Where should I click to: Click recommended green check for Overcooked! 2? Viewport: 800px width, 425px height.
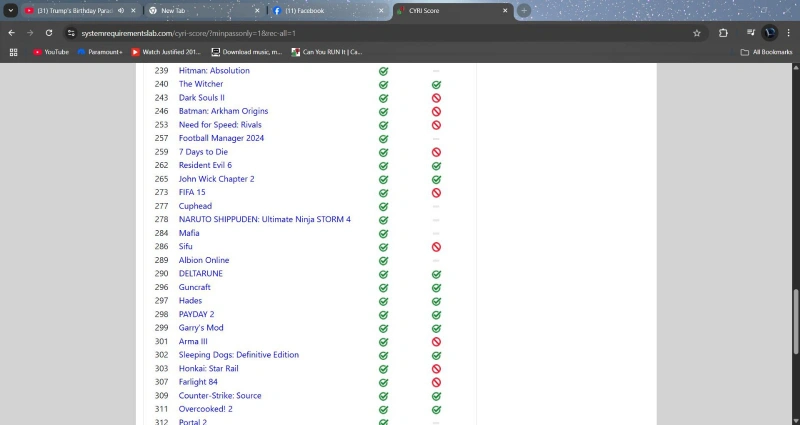pyautogui.click(x=436, y=409)
